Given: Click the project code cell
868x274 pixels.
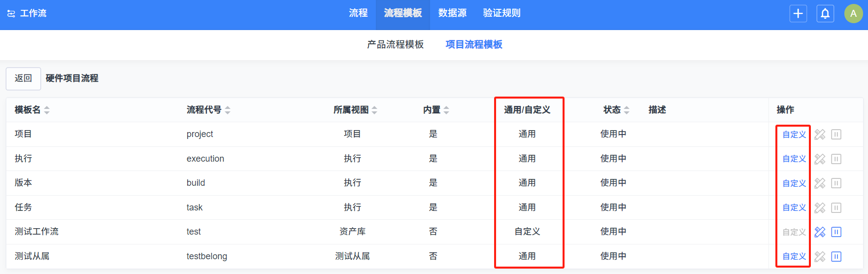Looking at the screenshot, I should point(200,134).
